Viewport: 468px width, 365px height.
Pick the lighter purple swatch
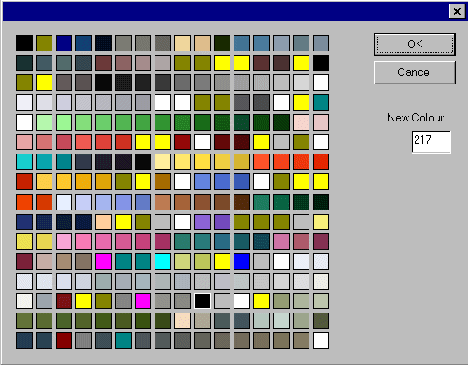(202, 222)
